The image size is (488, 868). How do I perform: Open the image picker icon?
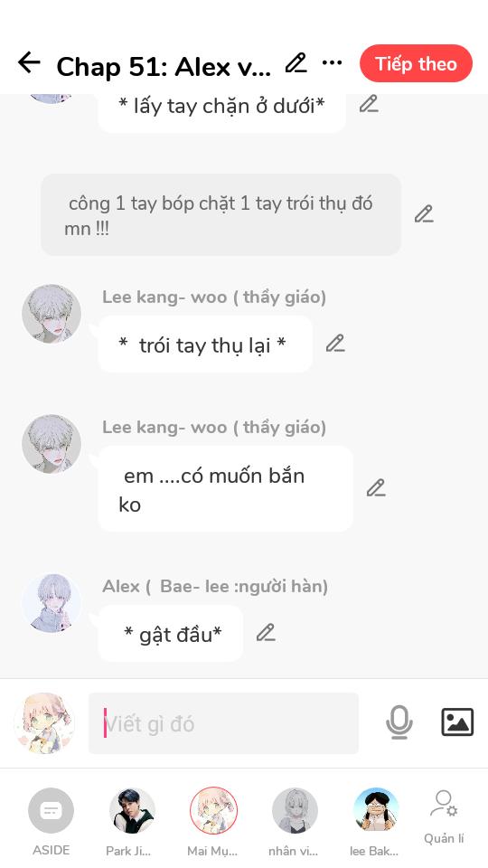coord(457,722)
